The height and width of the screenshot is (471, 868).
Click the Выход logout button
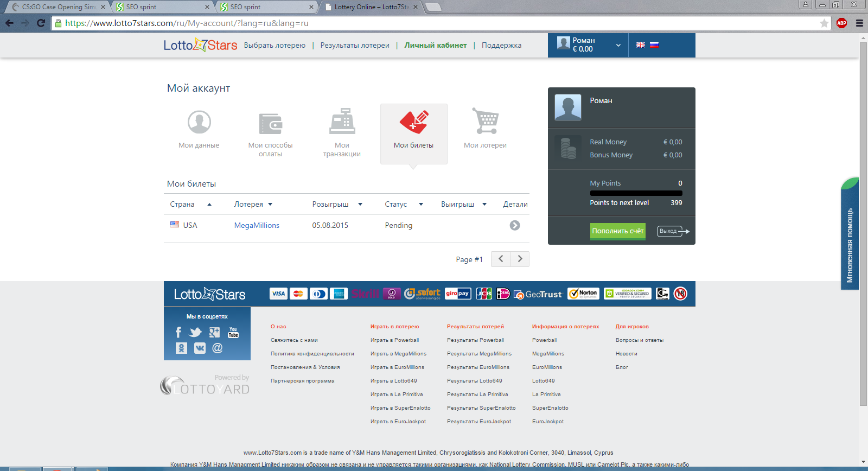click(673, 231)
